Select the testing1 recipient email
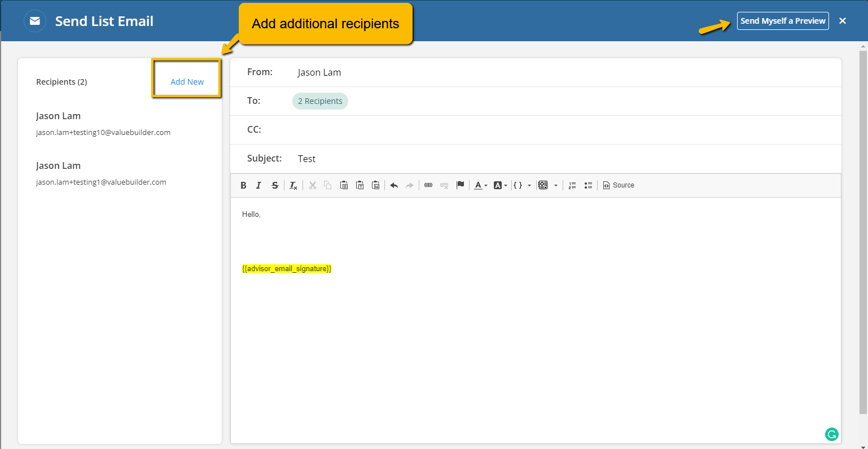 click(x=101, y=182)
